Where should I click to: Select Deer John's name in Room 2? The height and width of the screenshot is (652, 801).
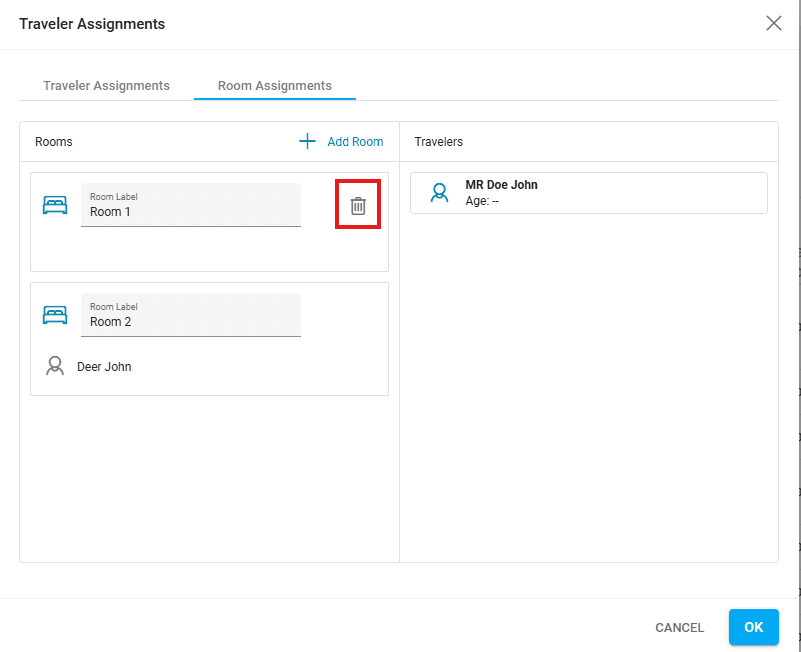(104, 367)
